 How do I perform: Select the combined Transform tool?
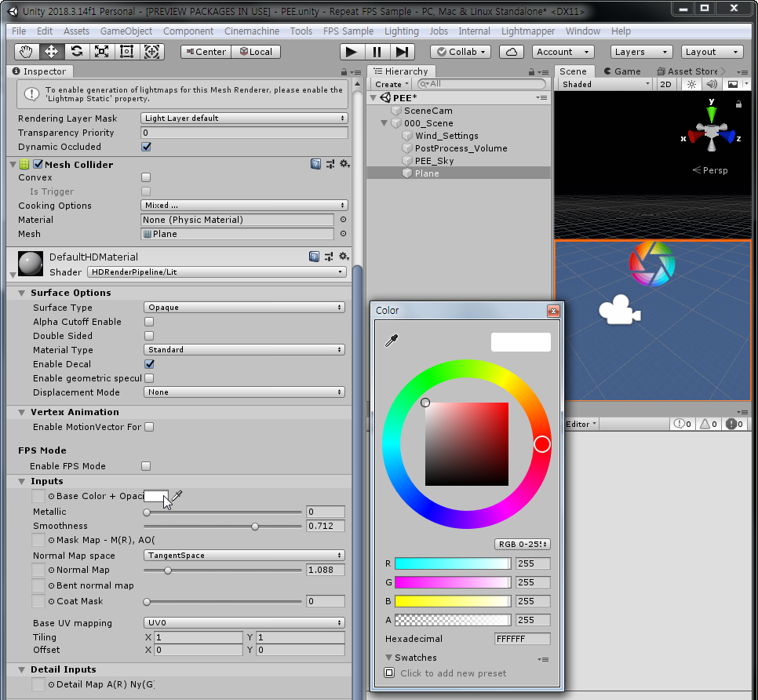click(151, 52)
